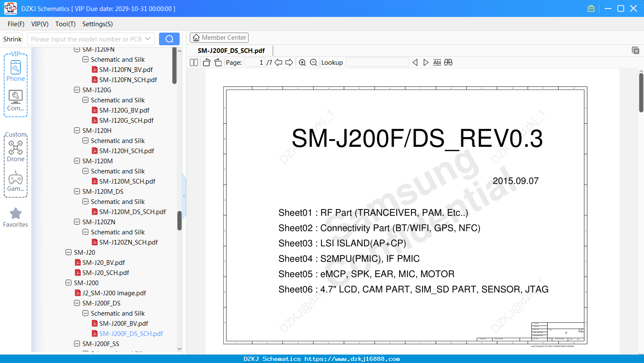Select the SM-J200F_DS_SCH.pdf tab
The height and width of the screenshot is (363, 644).
[231, 51]
